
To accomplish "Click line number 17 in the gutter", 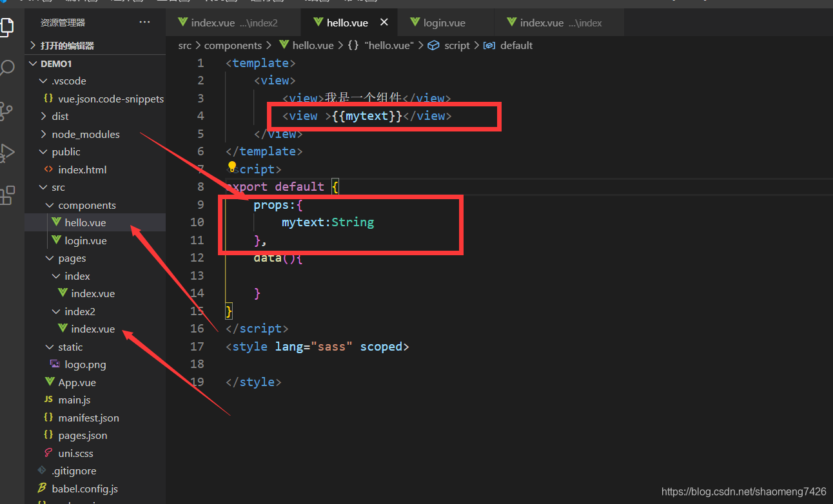I will coord(197,347).
